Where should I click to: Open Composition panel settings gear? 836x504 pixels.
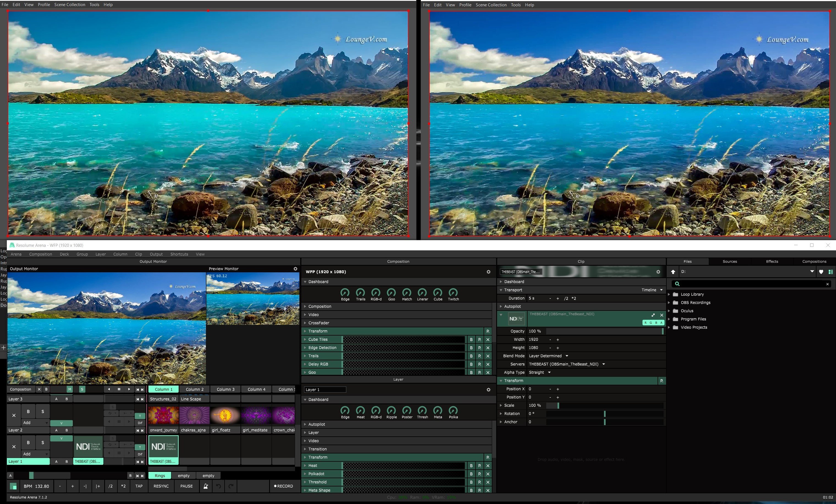488,272
